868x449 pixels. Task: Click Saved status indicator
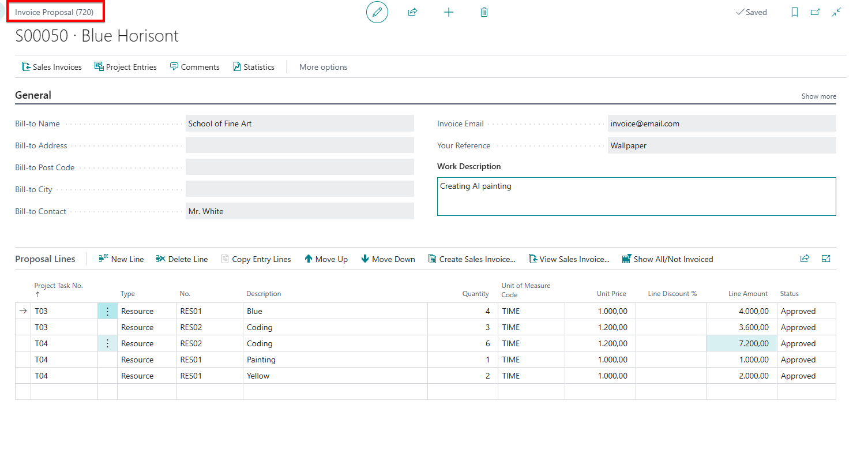click(751, 12)
